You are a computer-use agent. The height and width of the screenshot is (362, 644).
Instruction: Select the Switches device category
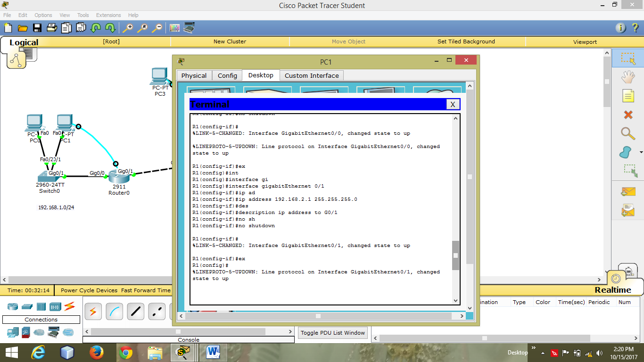click(x=27, y=306)
